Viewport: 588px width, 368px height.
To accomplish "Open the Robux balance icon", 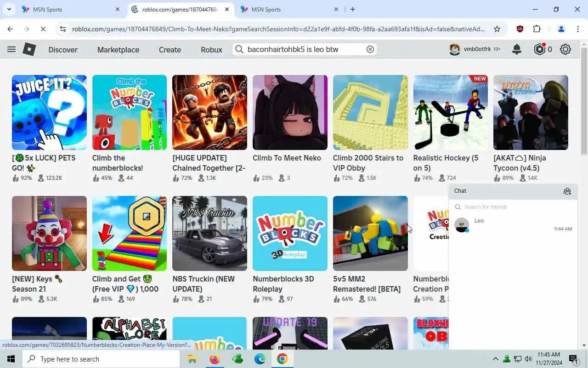I will point(540,49).
